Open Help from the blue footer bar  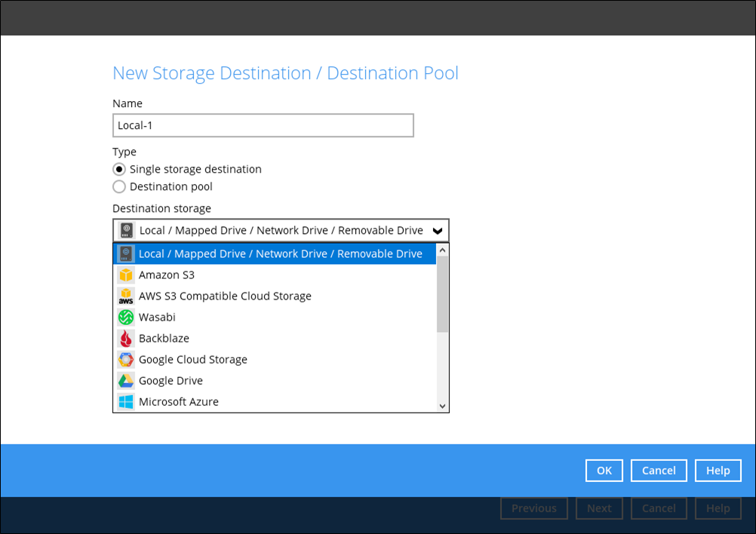(718, 471)
